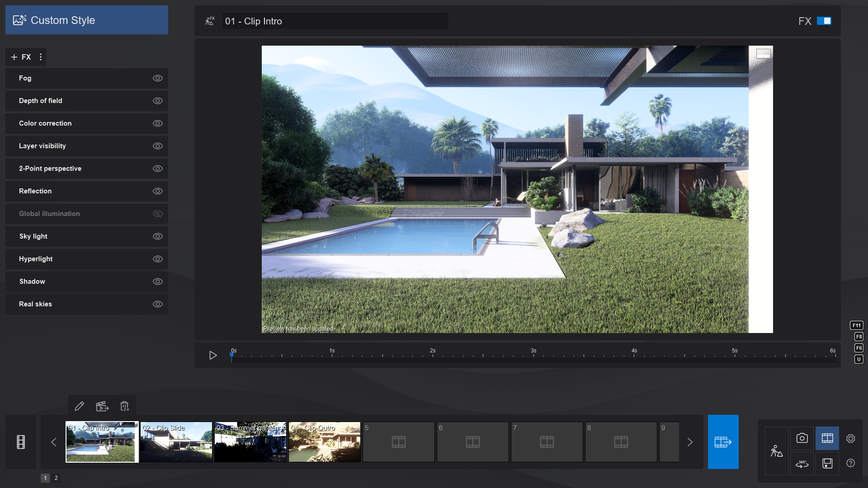868x488 pixels.
Task: Hide the Fog effect
Action: click(x=157, y=78)
